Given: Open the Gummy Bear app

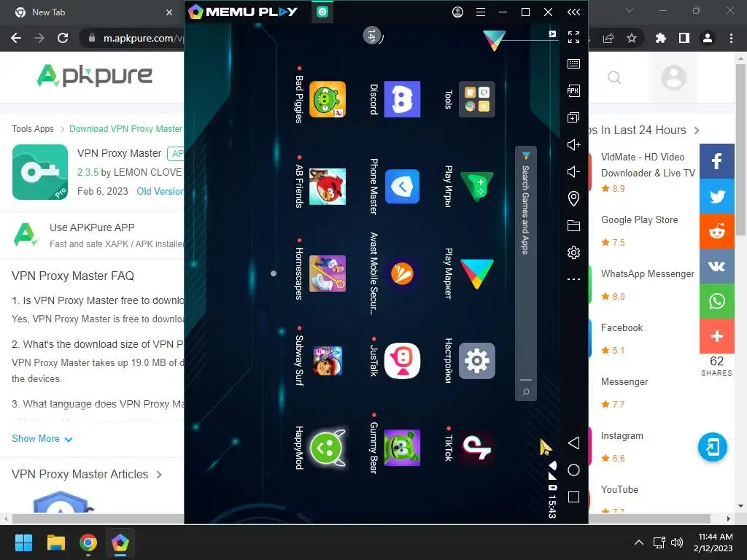Looking at the screenshot, I should [402, 448].
